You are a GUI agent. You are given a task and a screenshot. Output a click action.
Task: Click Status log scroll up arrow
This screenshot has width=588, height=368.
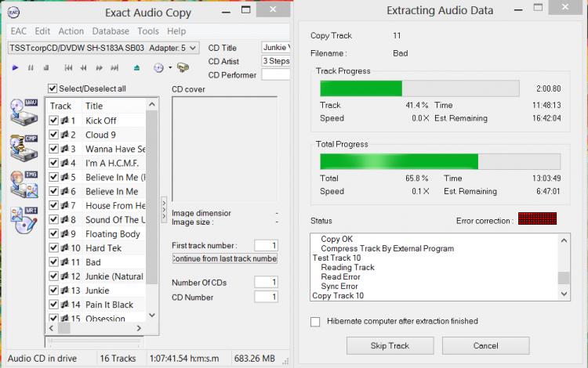(564, 240)
